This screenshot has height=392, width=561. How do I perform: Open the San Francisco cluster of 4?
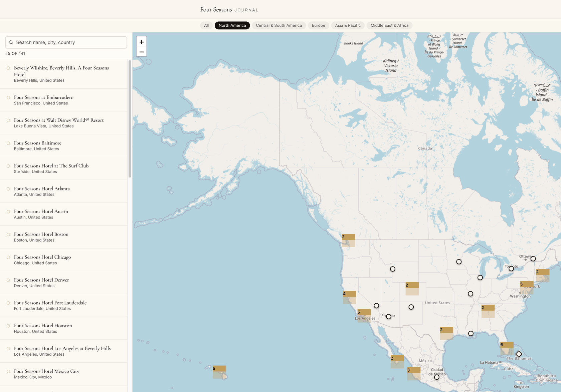(349, 297)
